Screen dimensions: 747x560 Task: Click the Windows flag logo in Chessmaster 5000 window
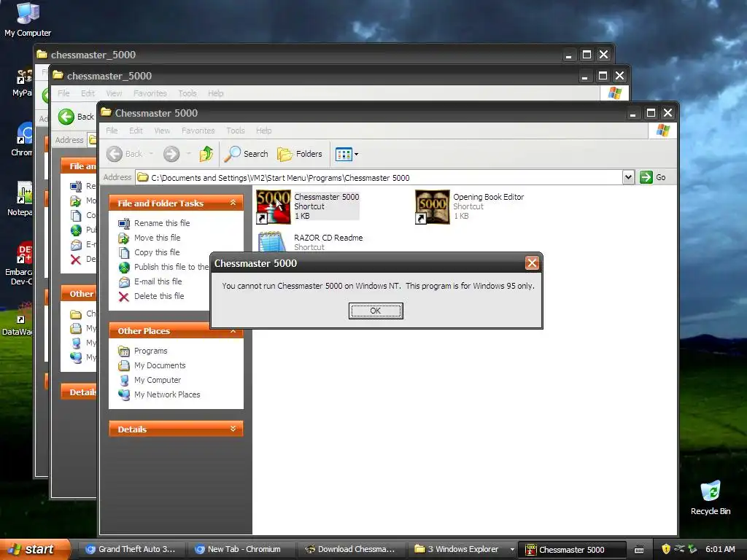tap(662, 131)
